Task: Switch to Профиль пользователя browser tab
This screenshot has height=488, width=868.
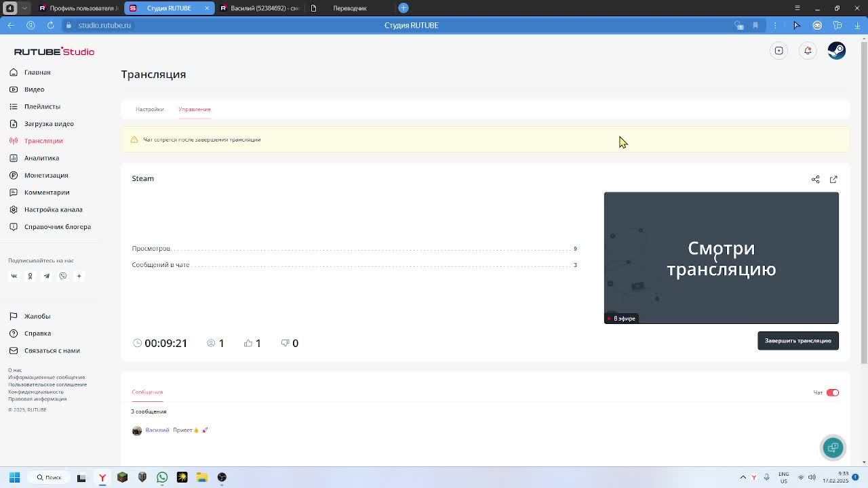Action: [79, 8]
